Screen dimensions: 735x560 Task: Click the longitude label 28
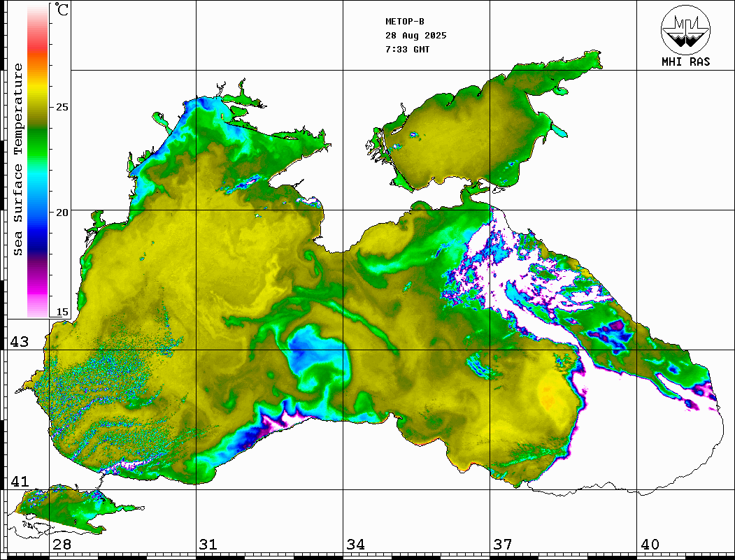62,544
